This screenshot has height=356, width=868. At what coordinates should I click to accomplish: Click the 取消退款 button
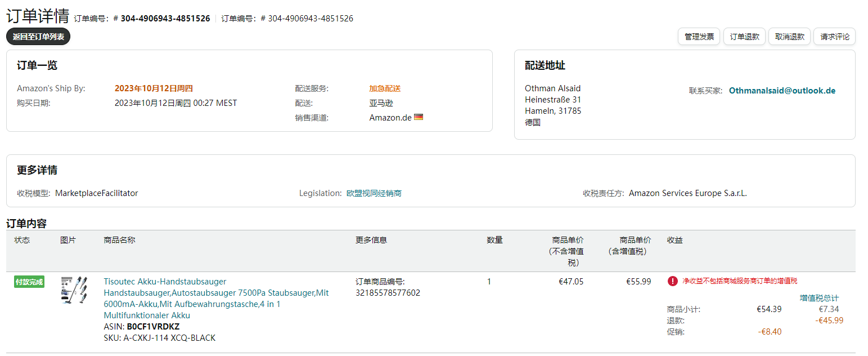click(x=789, y=37)
